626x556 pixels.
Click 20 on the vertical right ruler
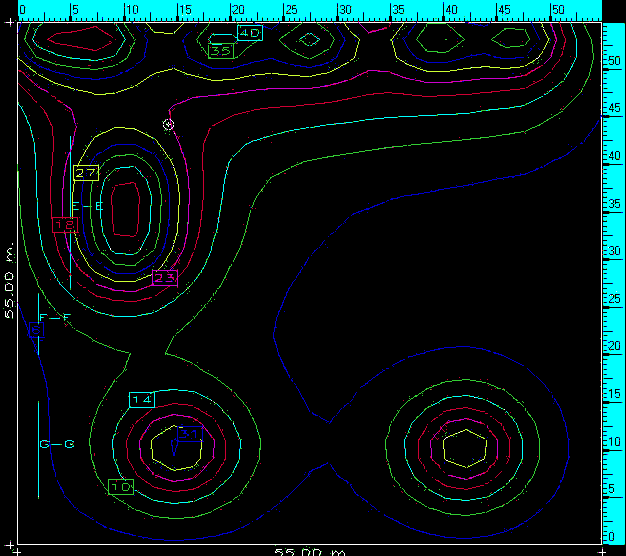[614, 346]
